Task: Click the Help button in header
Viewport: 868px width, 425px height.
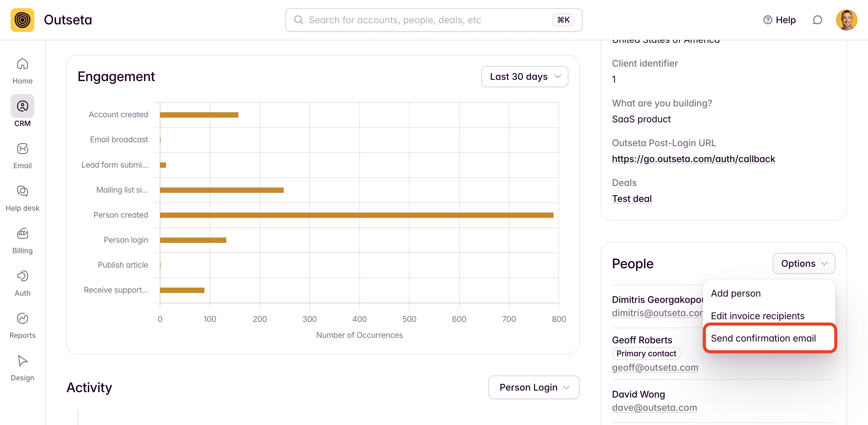Action: [779, 20]
